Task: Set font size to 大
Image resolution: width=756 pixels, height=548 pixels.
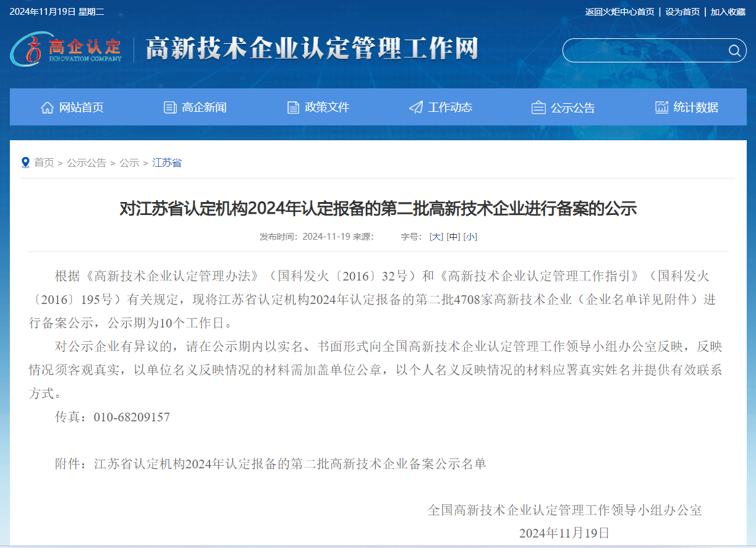Action: coord(436,237)
